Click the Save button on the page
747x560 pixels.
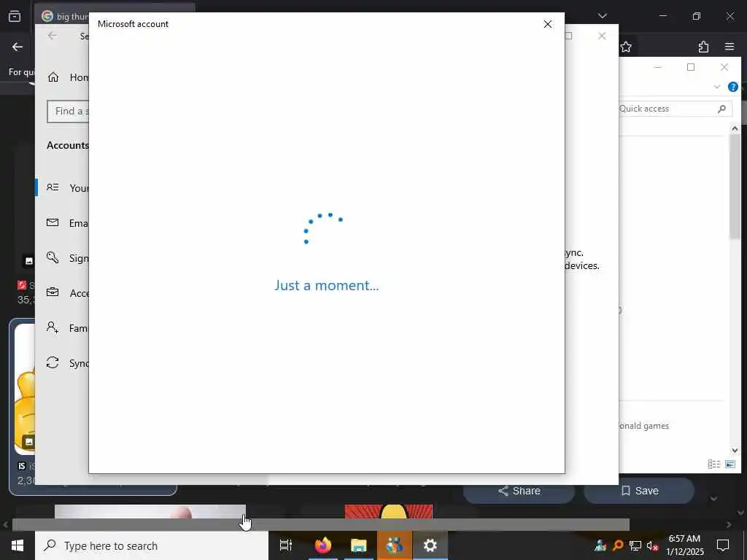click(639, 491)
